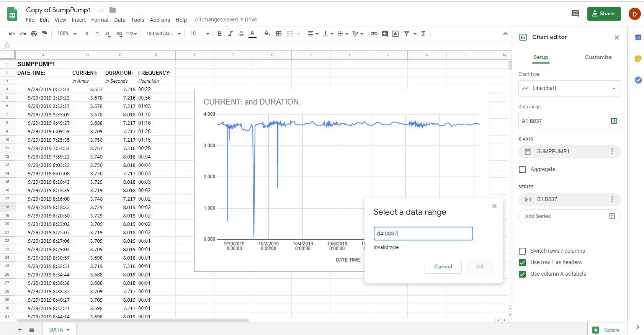Click the Insert link icon

pos(374,34)
